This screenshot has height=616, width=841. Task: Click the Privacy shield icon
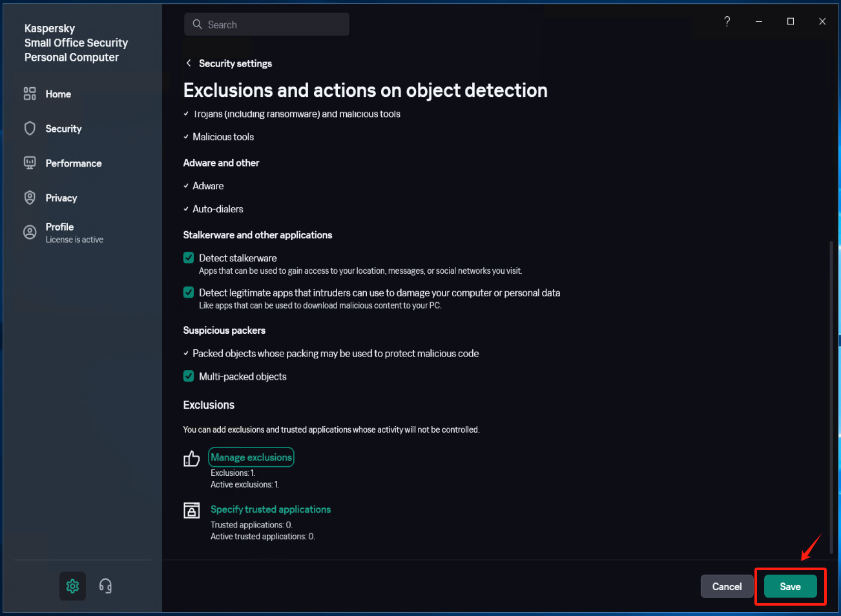click(x=30, y=198)
